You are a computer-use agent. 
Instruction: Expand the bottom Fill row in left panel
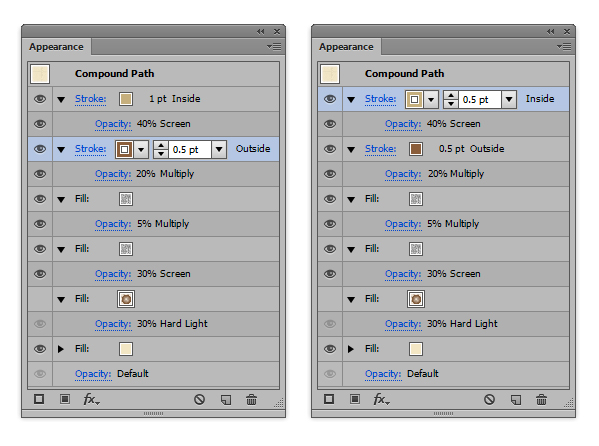[61, 349]
